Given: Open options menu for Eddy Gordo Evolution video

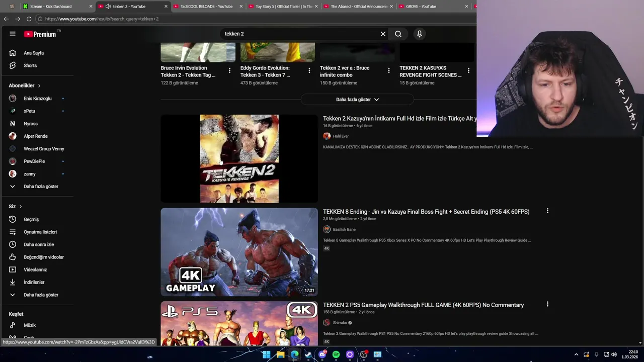Looking at the screenshot, I should (309, 70).
